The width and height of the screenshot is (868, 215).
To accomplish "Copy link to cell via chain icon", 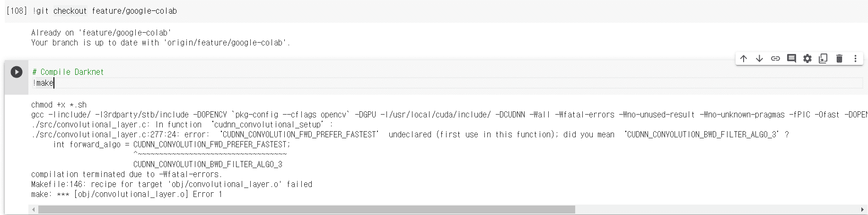I will point(775,59).
